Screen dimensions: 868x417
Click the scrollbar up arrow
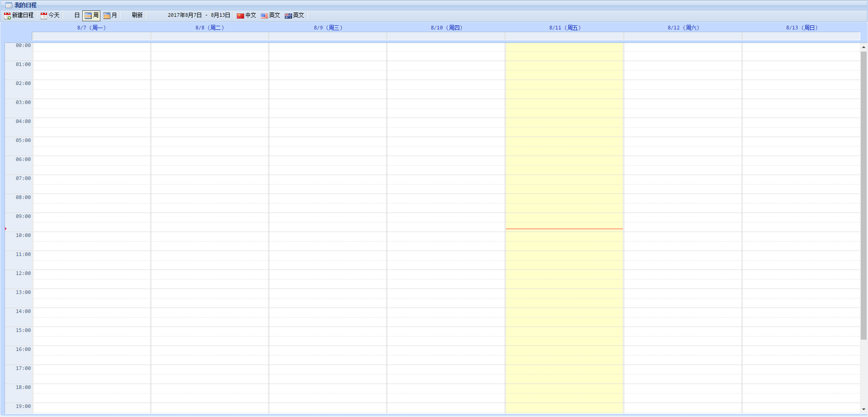[863, 47]
